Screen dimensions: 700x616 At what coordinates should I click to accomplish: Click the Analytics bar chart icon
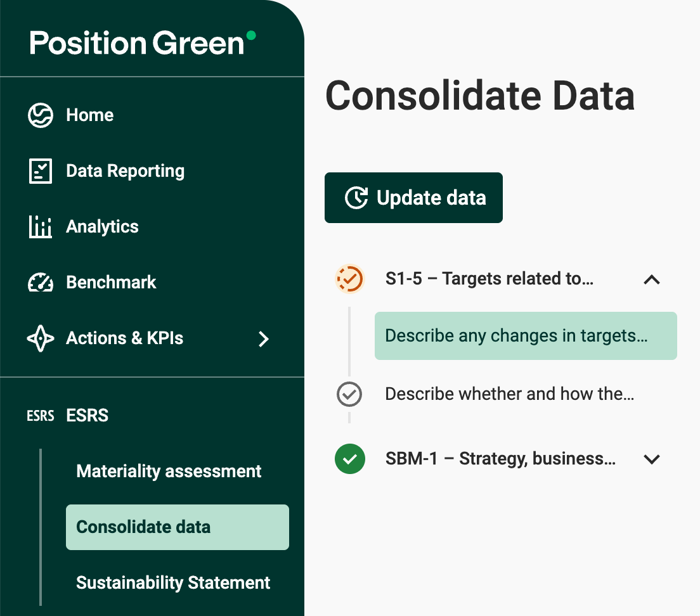(41, 227)
